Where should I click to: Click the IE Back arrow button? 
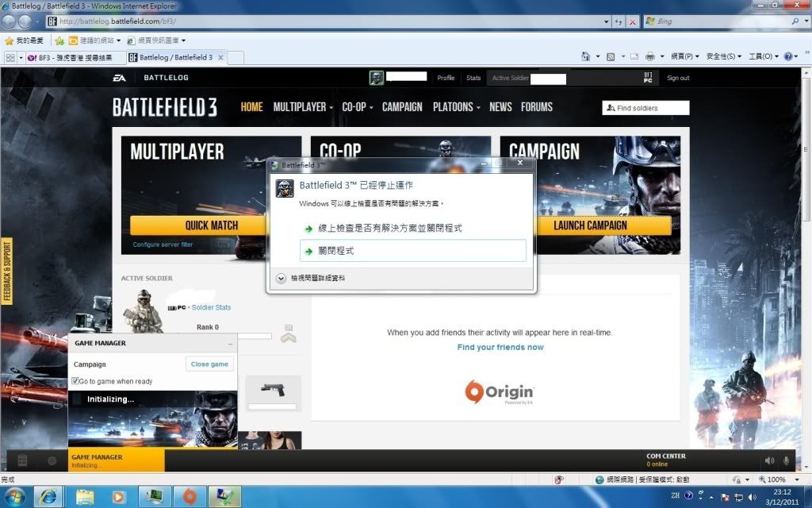tap(9, 21)
